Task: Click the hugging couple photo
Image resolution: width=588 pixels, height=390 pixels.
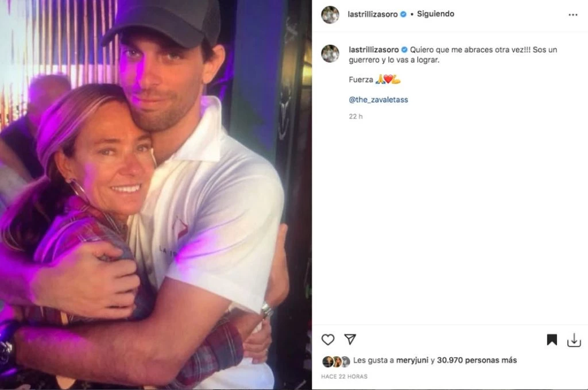Action: (155, 195)
